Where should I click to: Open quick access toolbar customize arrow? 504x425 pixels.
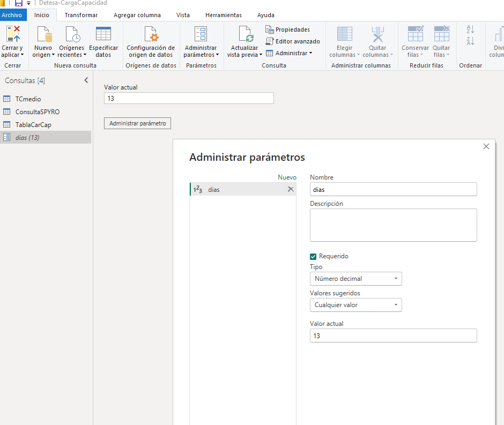tap(28, 4)
